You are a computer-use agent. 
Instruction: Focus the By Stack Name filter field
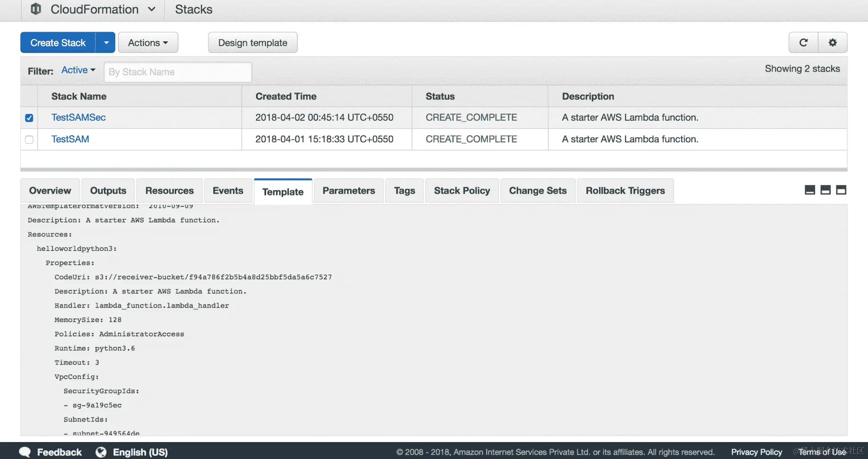point(178,72)
